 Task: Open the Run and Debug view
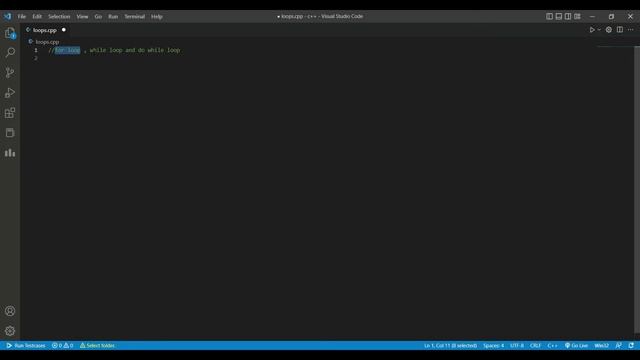tap(10, 93)
